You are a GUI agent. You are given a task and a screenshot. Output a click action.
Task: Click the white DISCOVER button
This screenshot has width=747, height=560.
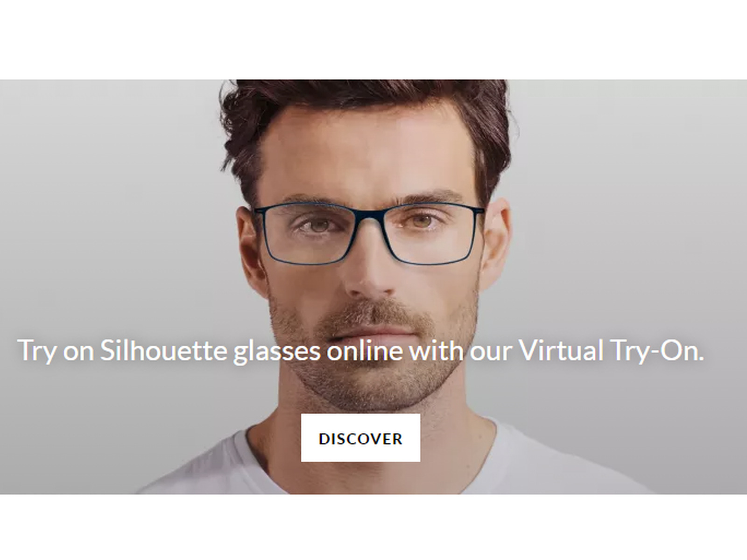(360, 438)
